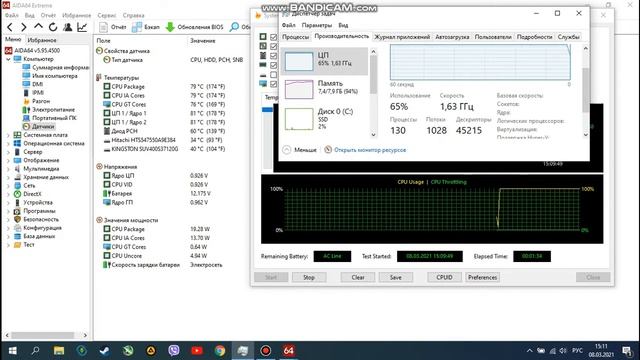Go forward with the AIDA64 forward arrow

click(x=24, y=27)
